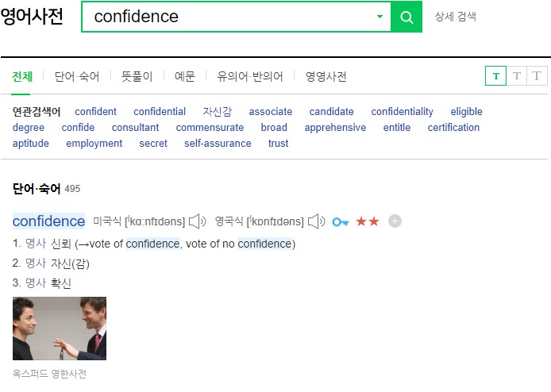Open 상세 검색 advanced search
This screenshot has height=392, width=551.
tap(455, 17)
